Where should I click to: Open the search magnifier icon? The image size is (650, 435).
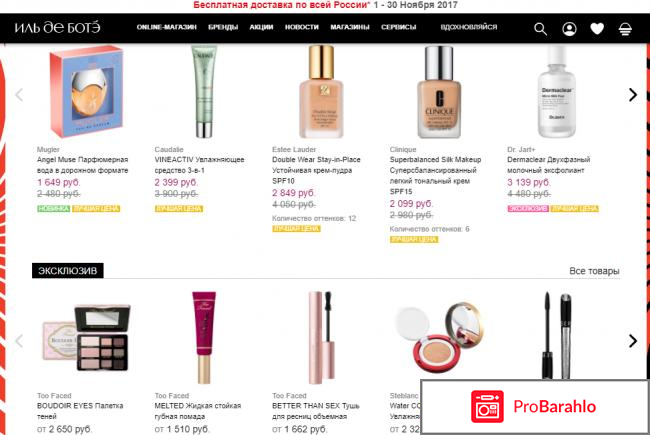(x=540, y=29)
